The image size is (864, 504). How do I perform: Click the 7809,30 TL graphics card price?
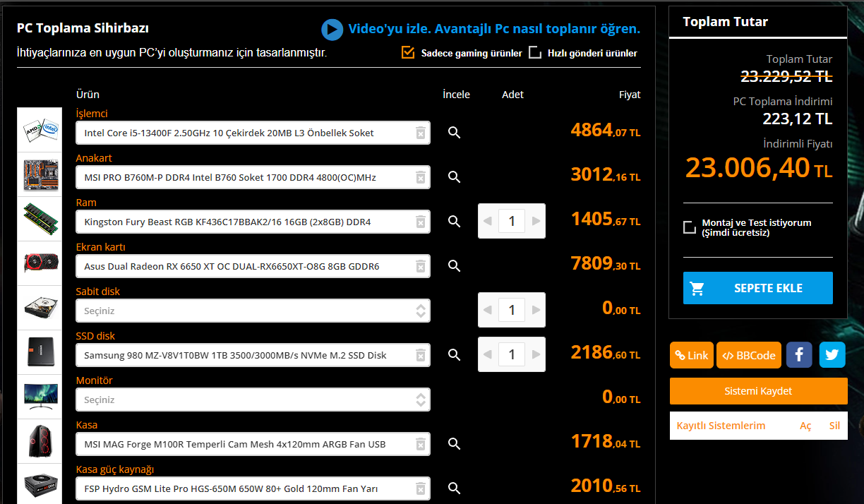(605, 264)
